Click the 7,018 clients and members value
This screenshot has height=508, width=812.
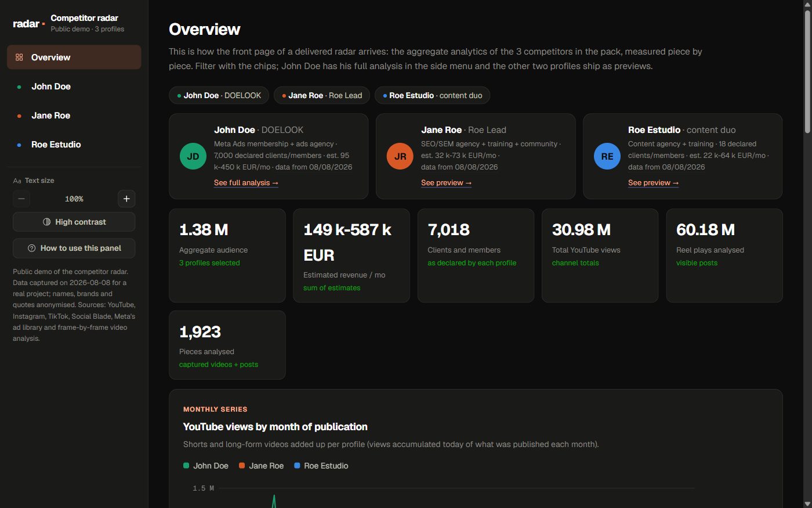pyautogui.click(x=448, y=230)
